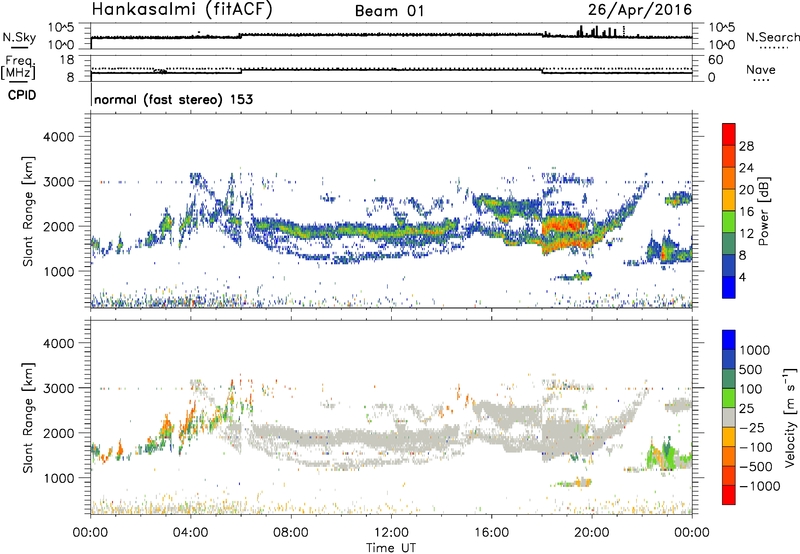Screen dimensions: 800x554
Task: Click the 'N.Search' legend label
Action: tap(773, 37)
